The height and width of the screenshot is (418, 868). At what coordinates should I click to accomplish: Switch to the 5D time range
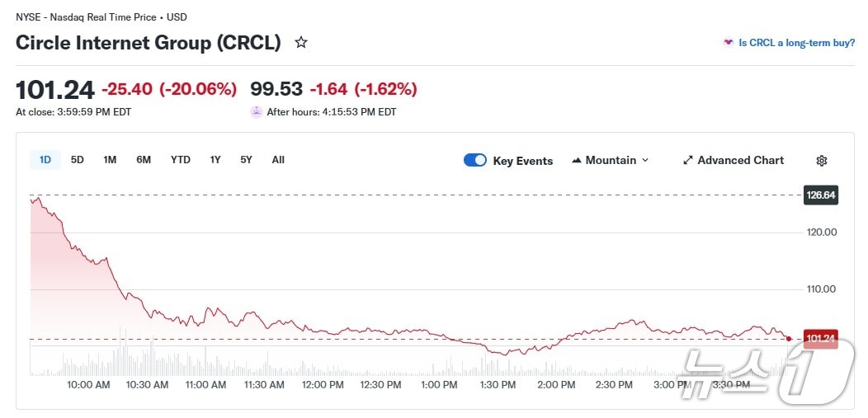coord(78,160)
